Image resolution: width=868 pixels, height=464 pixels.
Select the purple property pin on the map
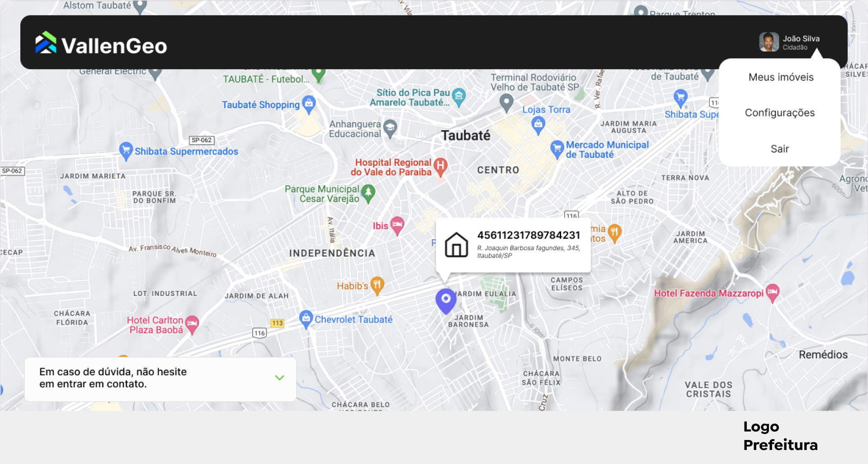click(446, 300)
